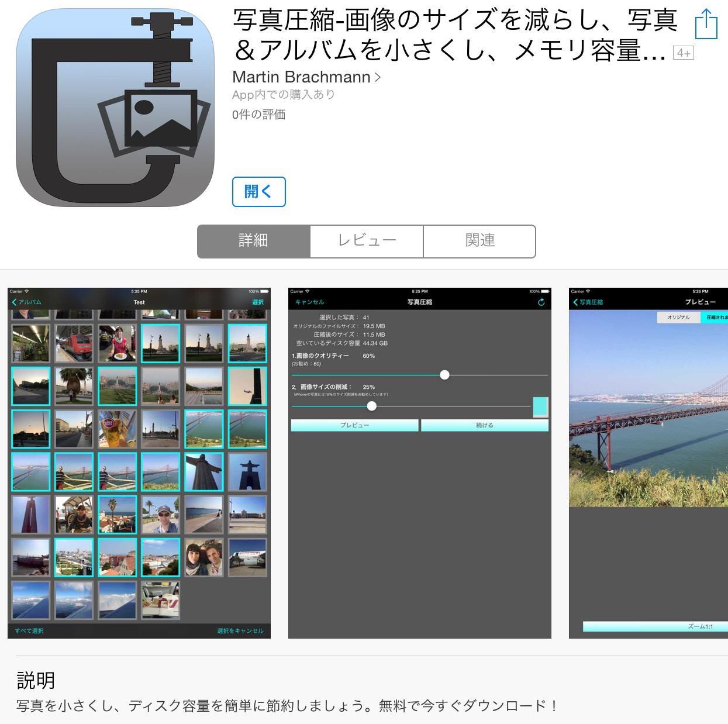Tap the 開く open button
728x724 pixels.
[258, 192]
